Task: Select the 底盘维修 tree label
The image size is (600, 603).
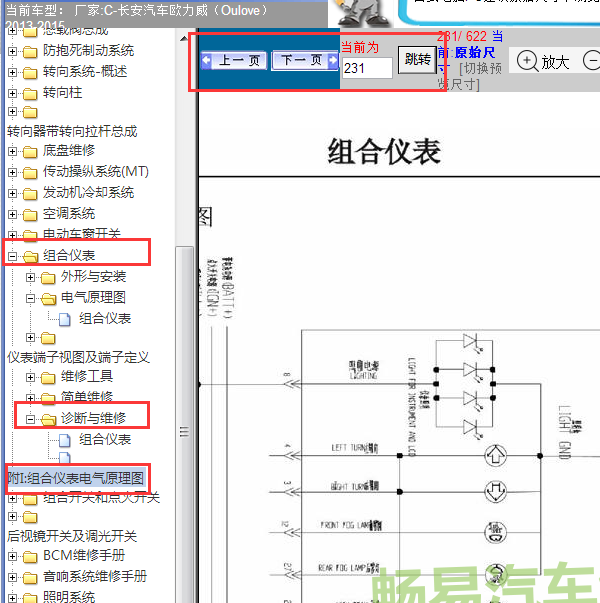Action: 69,150
